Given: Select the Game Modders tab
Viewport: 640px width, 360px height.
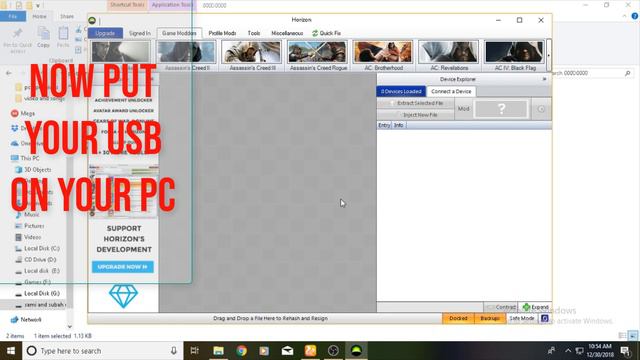Looking at the screenshot, I should click(x=179, y=33).
